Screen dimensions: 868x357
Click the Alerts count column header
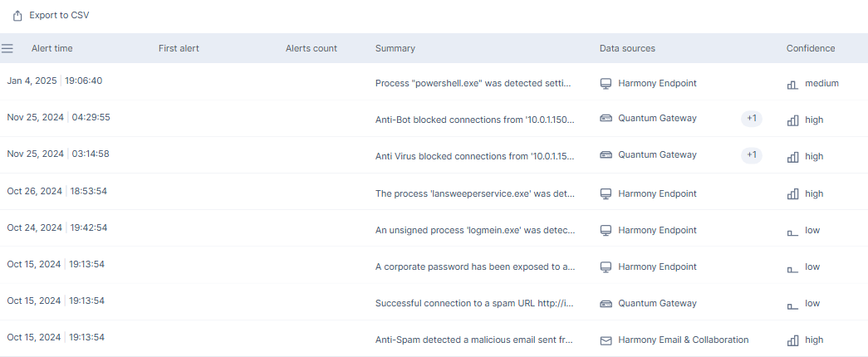(x=311, y=49)
